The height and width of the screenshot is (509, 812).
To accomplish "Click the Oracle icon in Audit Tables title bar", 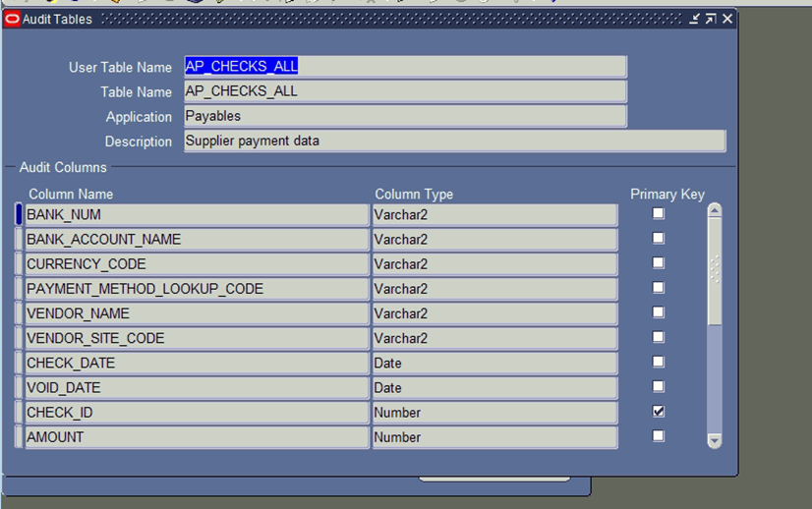I will click(12, 19).
